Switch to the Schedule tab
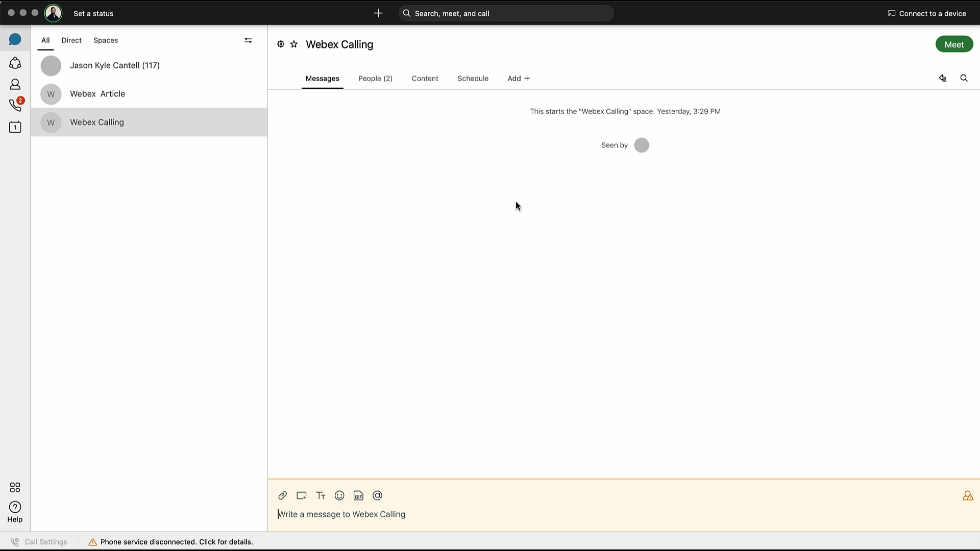980x551 pixels. coord(473,79)
